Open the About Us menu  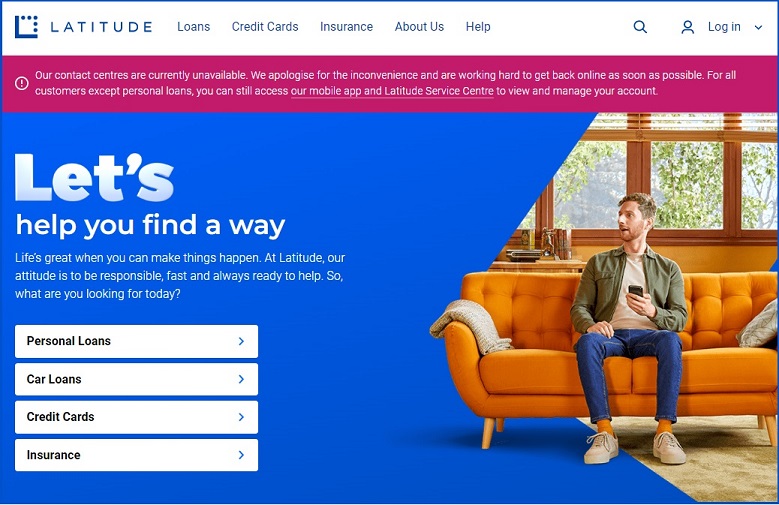(x=419, y=27)
